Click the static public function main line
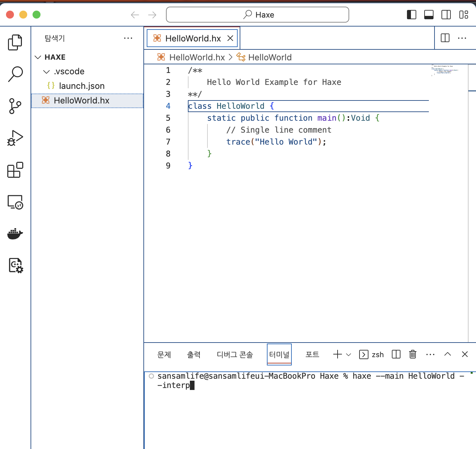Screen dimensions: 476x449 coord(293,118)
